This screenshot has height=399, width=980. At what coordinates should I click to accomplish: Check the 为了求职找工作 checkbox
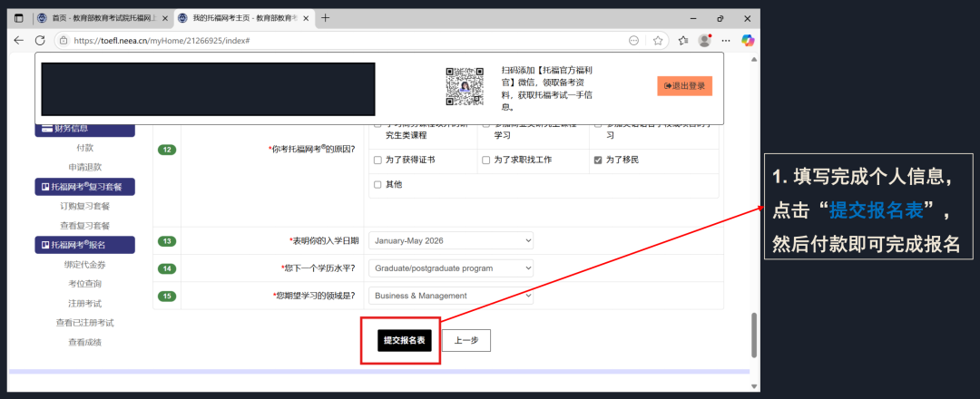(x=486, y=161)
